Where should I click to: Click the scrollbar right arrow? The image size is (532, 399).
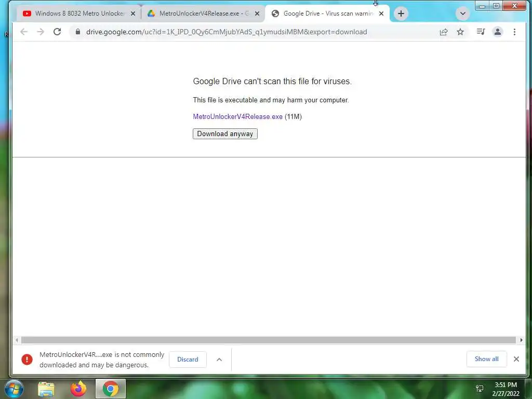[522, 340]
